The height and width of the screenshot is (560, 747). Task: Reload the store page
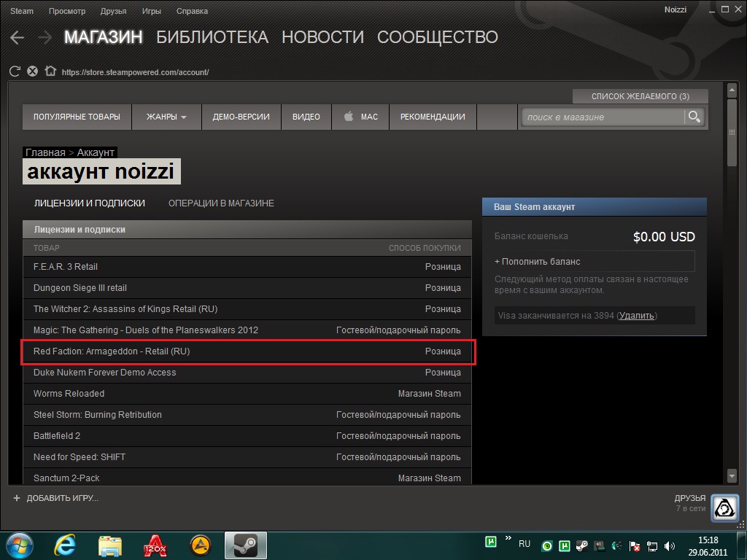15,71
